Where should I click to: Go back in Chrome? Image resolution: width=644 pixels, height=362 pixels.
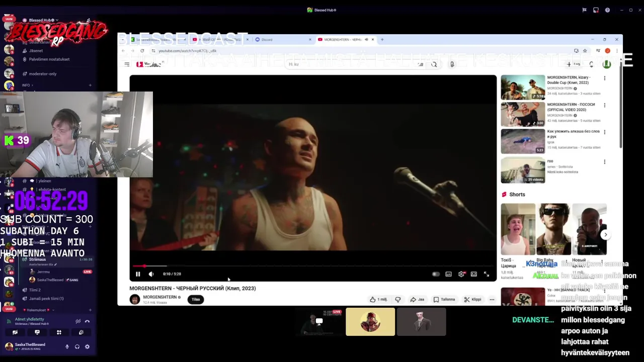(123, 51)
